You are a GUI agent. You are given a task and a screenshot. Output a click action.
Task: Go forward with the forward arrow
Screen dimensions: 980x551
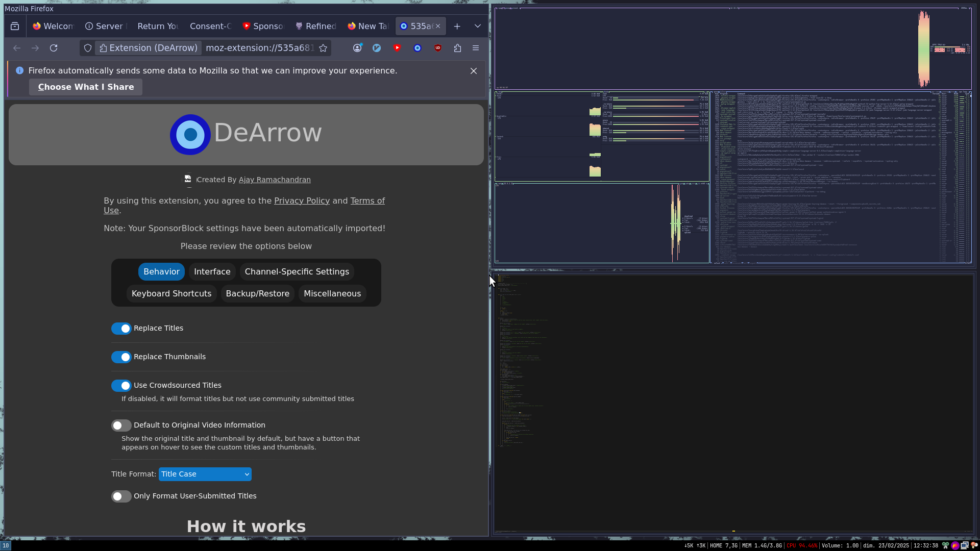[x=35, y=48]
